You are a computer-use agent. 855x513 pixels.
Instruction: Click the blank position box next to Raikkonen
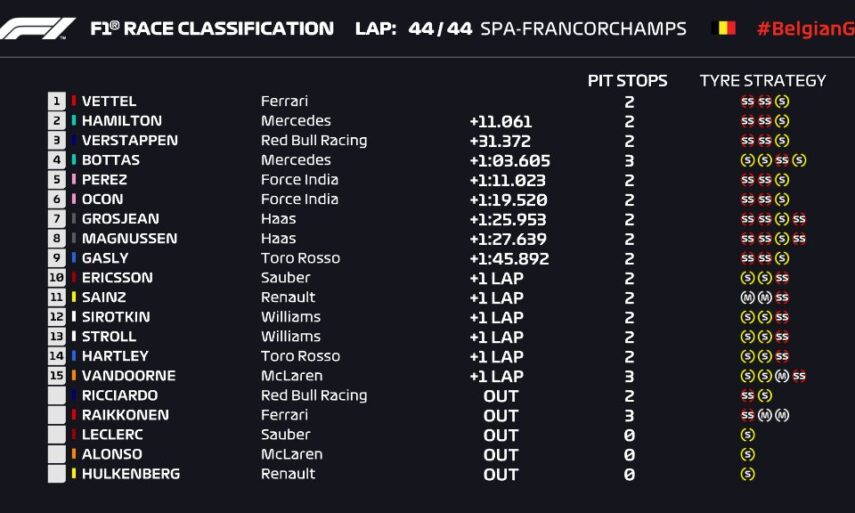(57, 415)
